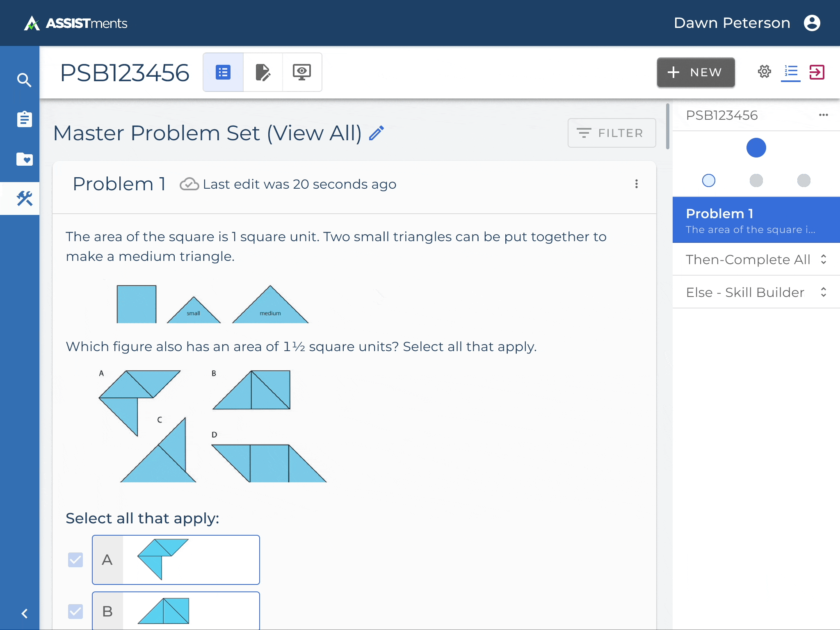The width and height of the screenshot is (840, 630).
Task: Switch to the list view tab
Action: pyautogui.click(x=223, y=73)
